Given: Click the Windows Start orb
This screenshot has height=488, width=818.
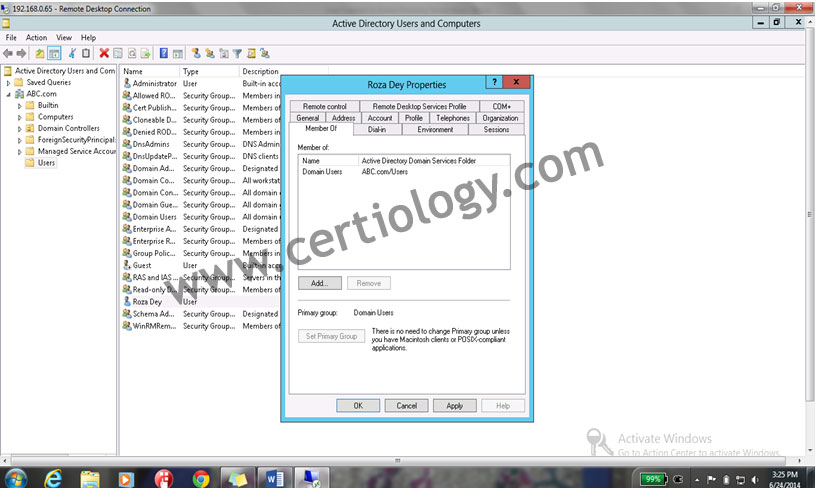Looking at the screenshot, I should [15, 479].
